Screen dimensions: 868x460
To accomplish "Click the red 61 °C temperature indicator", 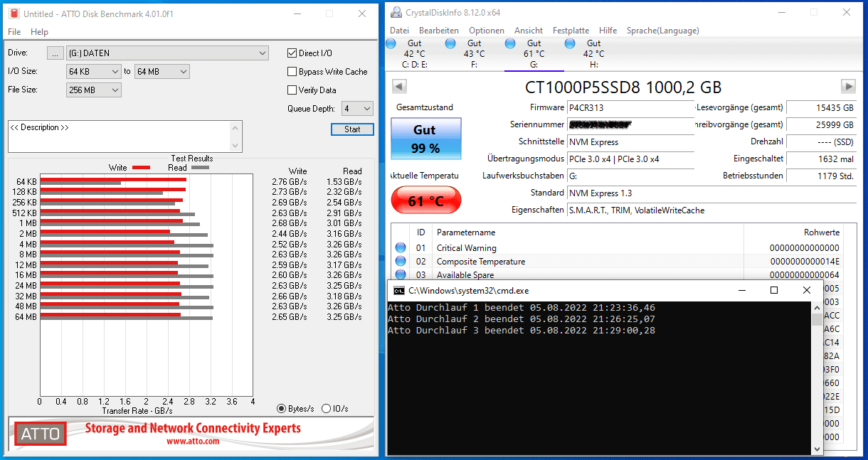I will [x=426, y=201].
